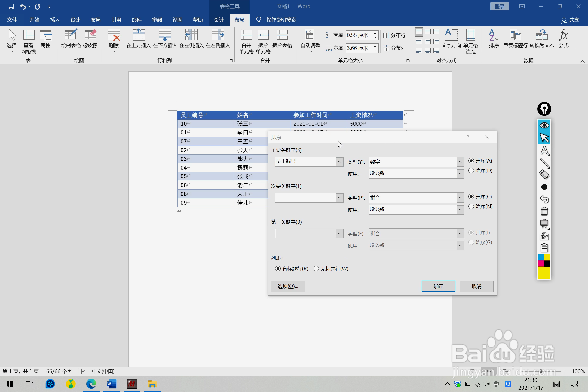This screenshot has height=392, width=588.
Task: Select the Eraser (橡皮擦) table tool
Action: pyautogui.click(x=90, y=39)
